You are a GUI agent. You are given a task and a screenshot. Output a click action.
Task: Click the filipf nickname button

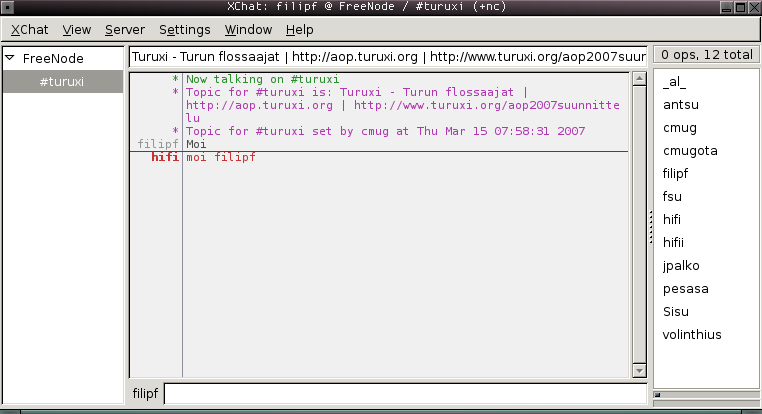[145, 394]
